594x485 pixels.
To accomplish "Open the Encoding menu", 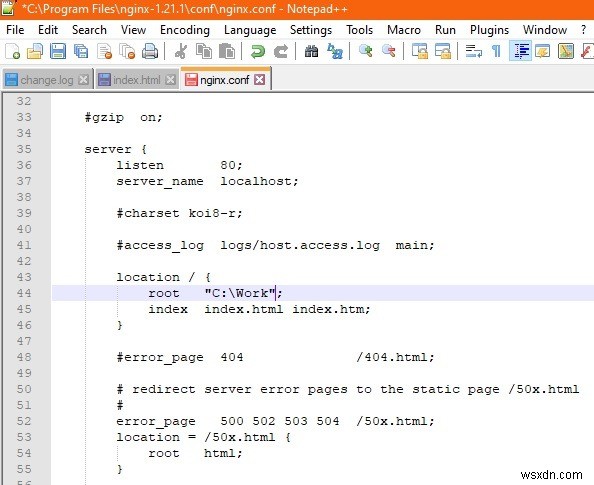I will pos(185,30).
